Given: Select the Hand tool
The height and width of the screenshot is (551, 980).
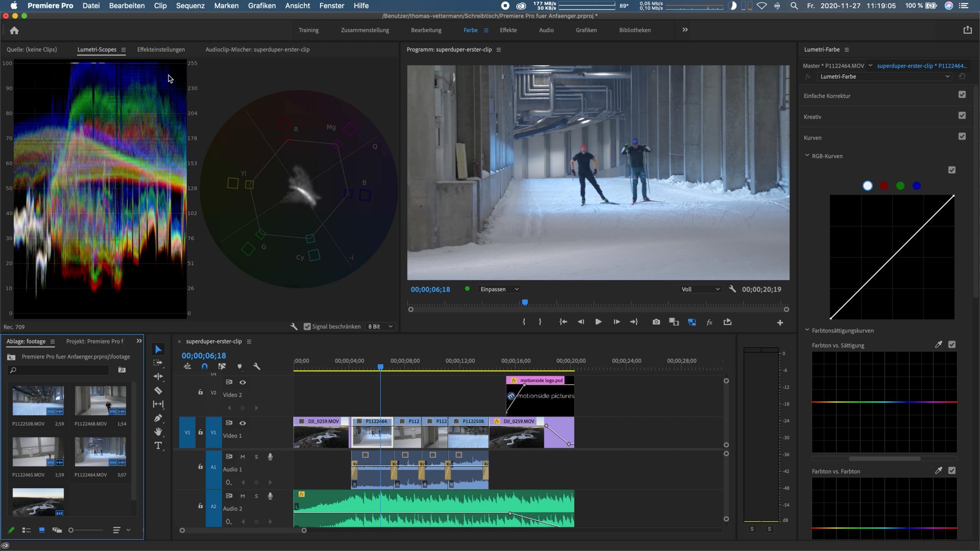Looking at the screenshot, I should (x=158, y=432).
